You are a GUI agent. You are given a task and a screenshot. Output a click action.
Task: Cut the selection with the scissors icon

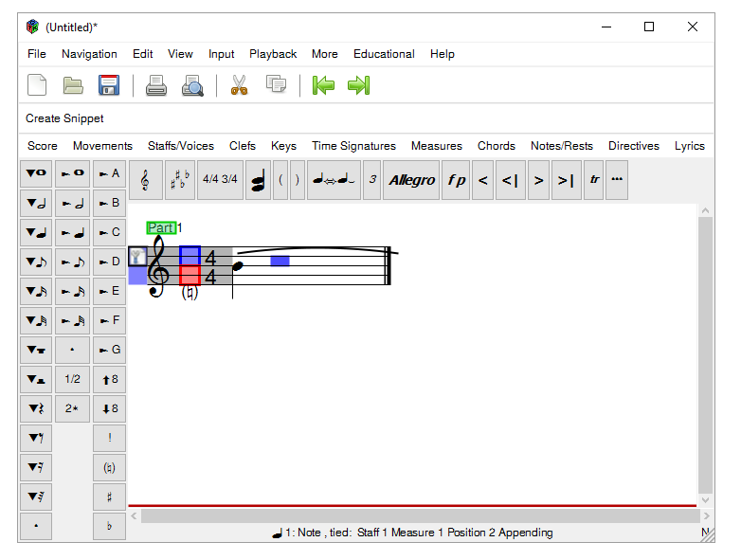239,85
